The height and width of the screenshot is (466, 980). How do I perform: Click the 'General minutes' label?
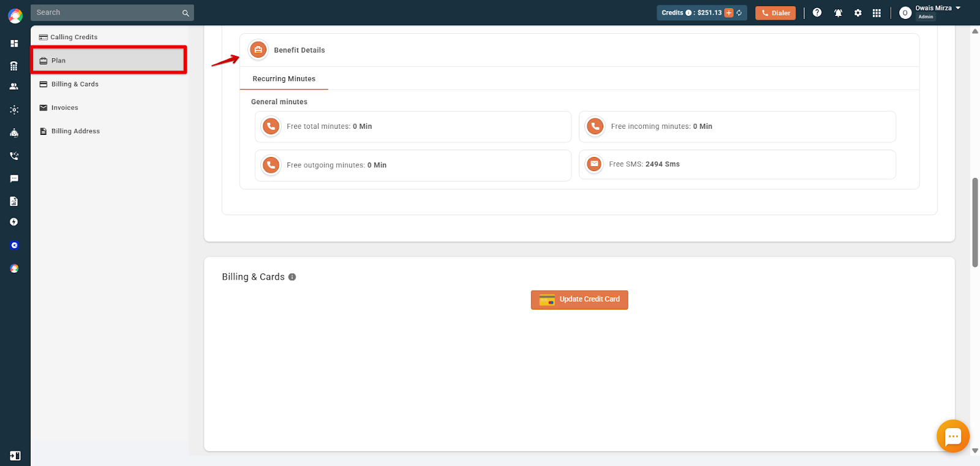[279, 102]
